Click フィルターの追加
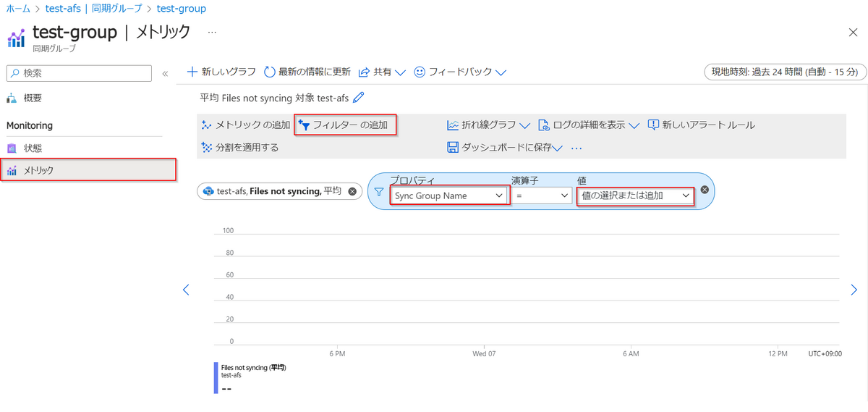 [x=345, y=125]
